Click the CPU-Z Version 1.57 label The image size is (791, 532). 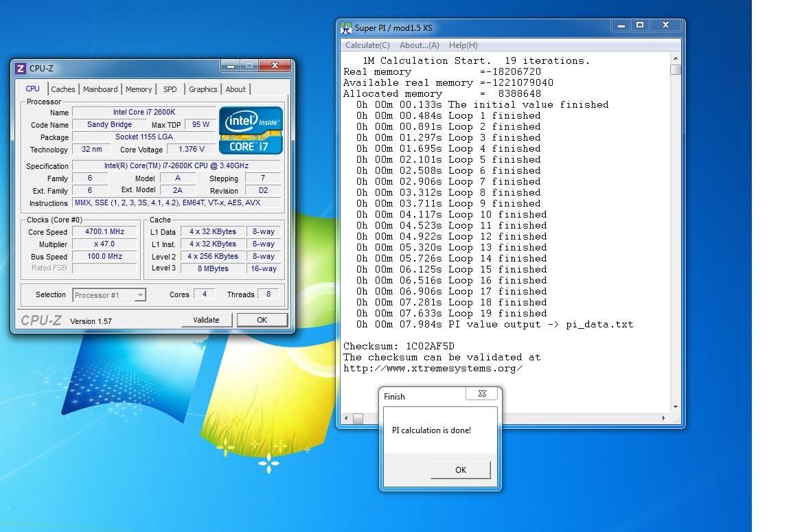[x=91, y=321]
